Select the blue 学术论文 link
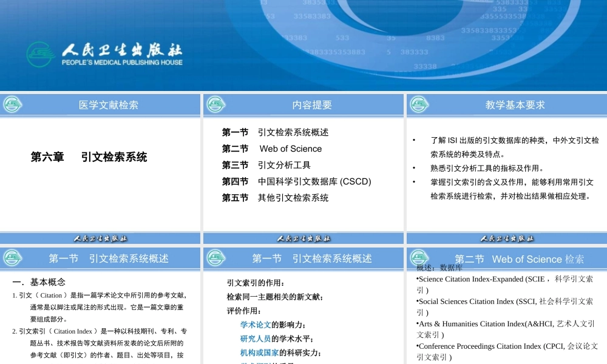Image resolution: width=607 pixels, height=364 pixels. pyautogui.click(x=254, y=323)
